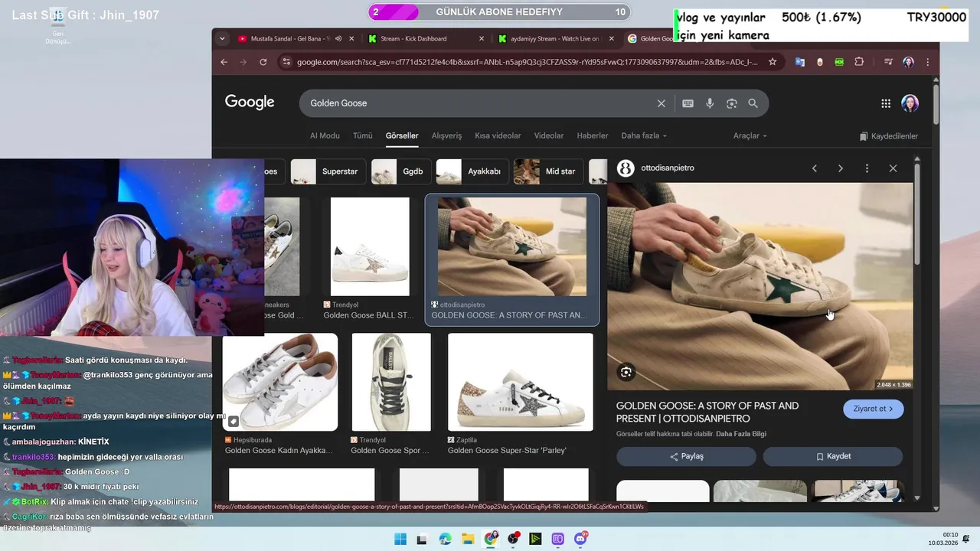Open the Google apps grid
This screenshot has width=980, height=551.
coord(886,103)
